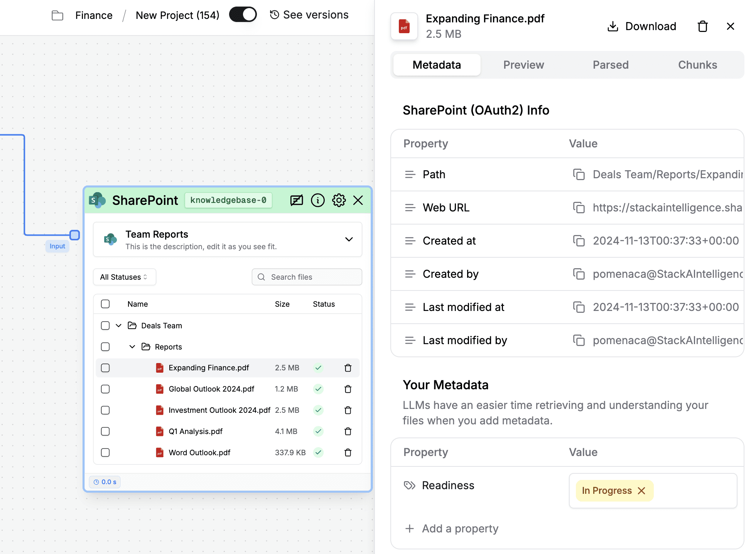The height and width of the screenshot is (554, 756).
Task: Delete Expanding Finance.pdf from file list
Action: click(x=348, y=368)
